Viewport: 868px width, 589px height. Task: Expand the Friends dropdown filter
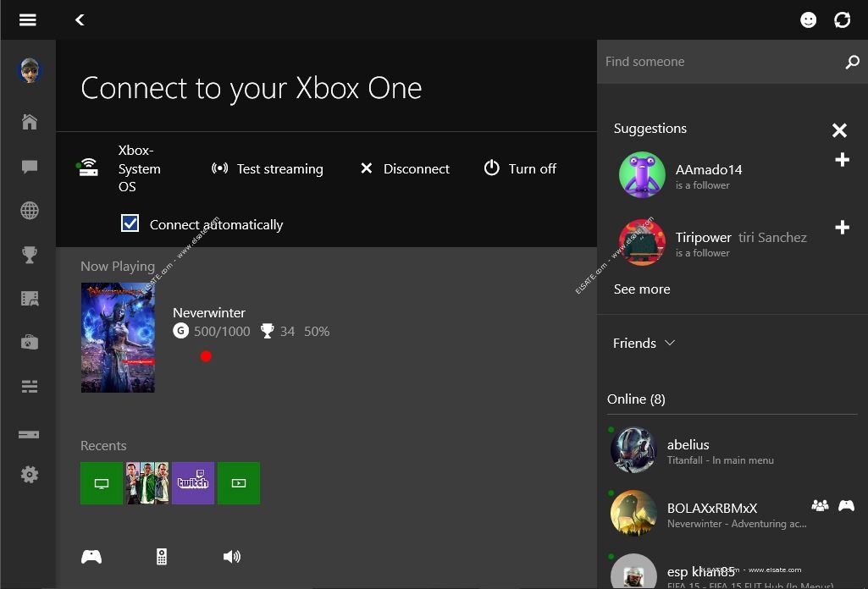click(644, 343)
